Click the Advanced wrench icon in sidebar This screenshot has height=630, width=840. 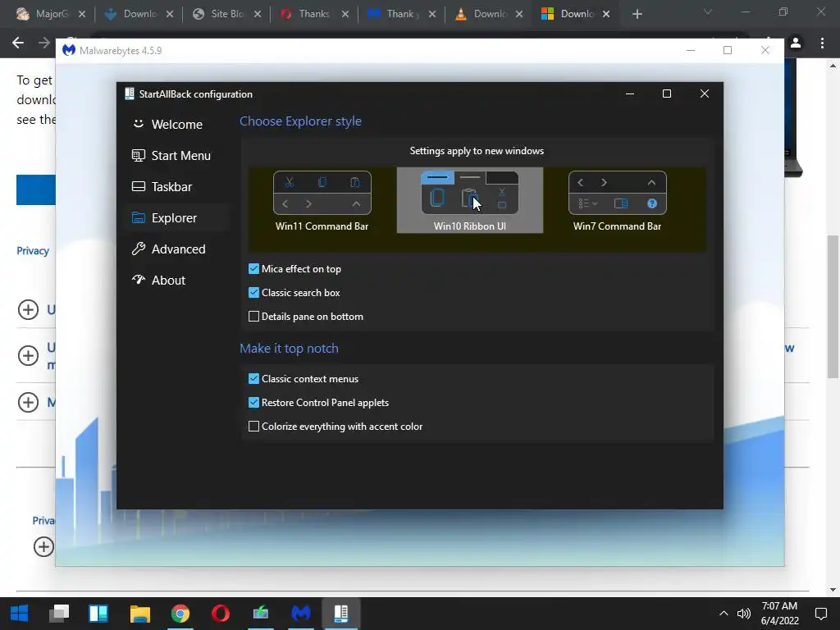[138, 249]
